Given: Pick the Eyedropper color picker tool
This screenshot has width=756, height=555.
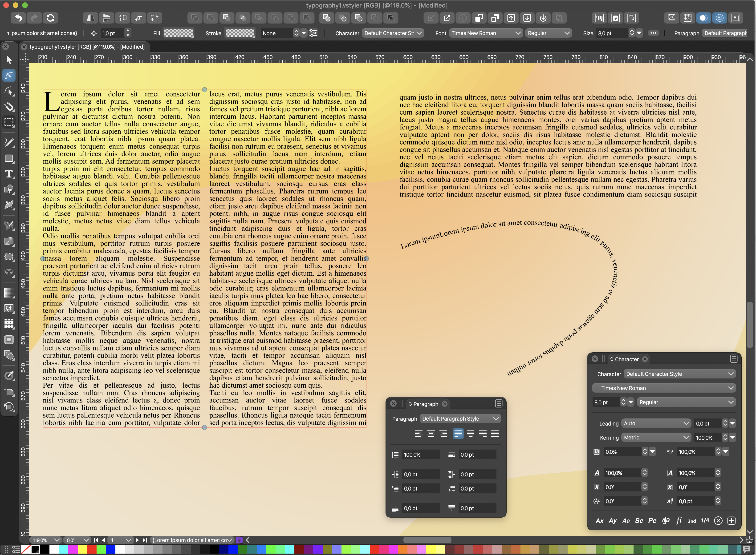Looking at the screenshot, I should (x=9, y=376).
